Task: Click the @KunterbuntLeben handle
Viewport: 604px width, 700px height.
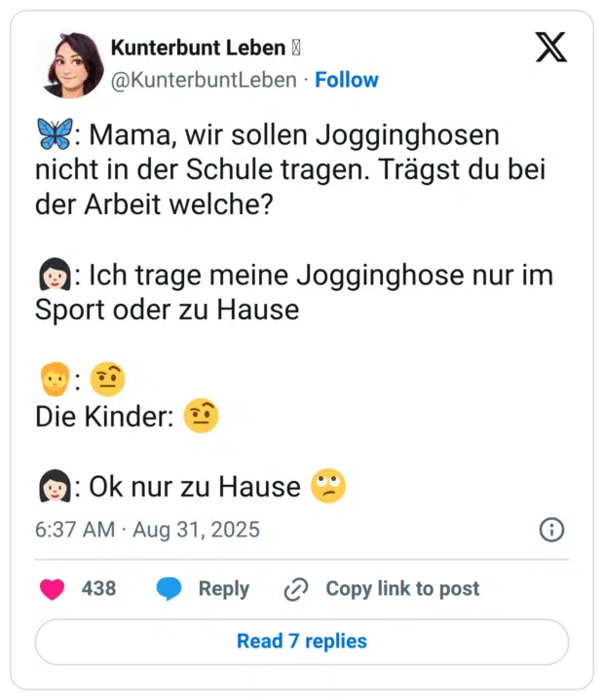Action: click(x=204, y=80)
